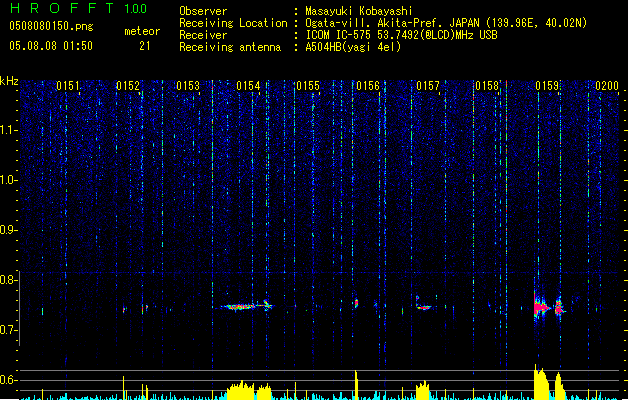Select observer name Masayuki Kobayashi
This screenshot has width=629, height=400.
[359, 11]
